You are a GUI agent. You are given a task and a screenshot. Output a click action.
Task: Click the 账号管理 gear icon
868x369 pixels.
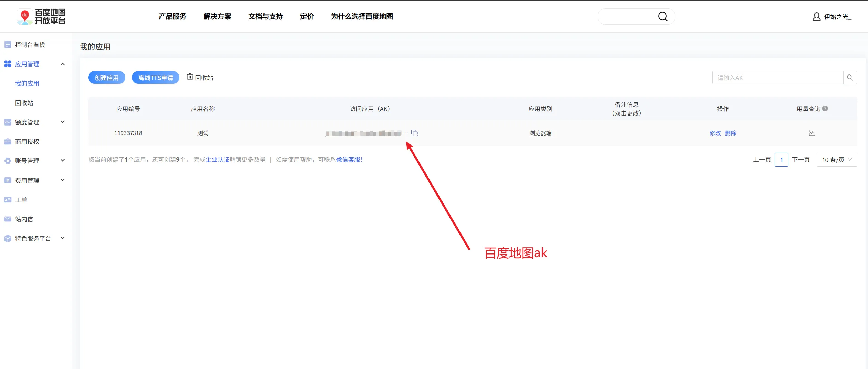coord(8,161)
